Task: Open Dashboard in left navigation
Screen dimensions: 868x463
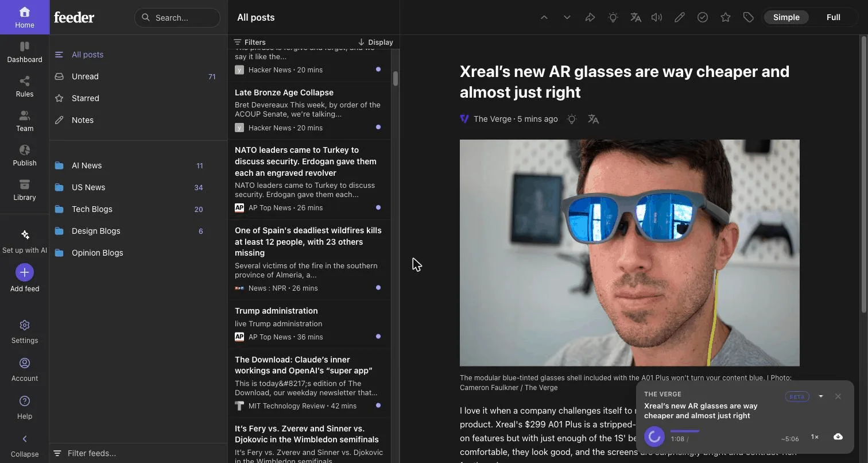Action: [25, 52]
